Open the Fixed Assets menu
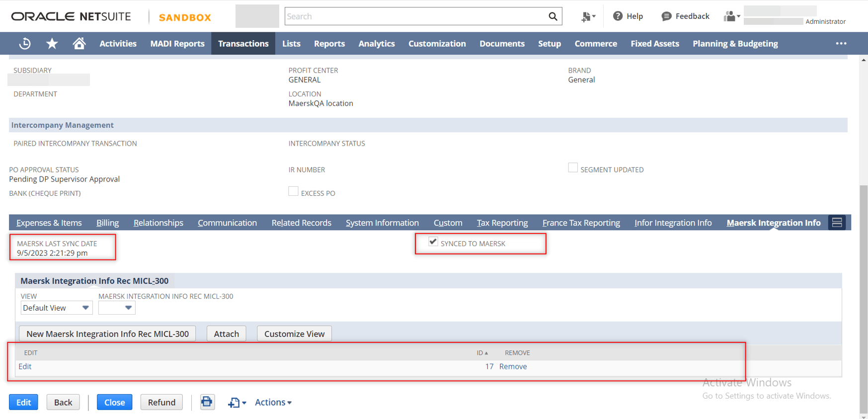The image size is (868, 419). tap(655, 44)
